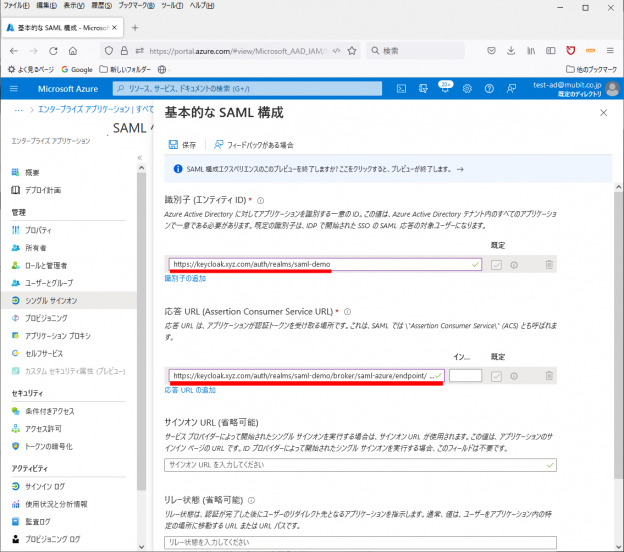Screen dimensions: 624x552
Task: Click Azure search resources box
Action: pyautogui.click(x=247, y=88)
